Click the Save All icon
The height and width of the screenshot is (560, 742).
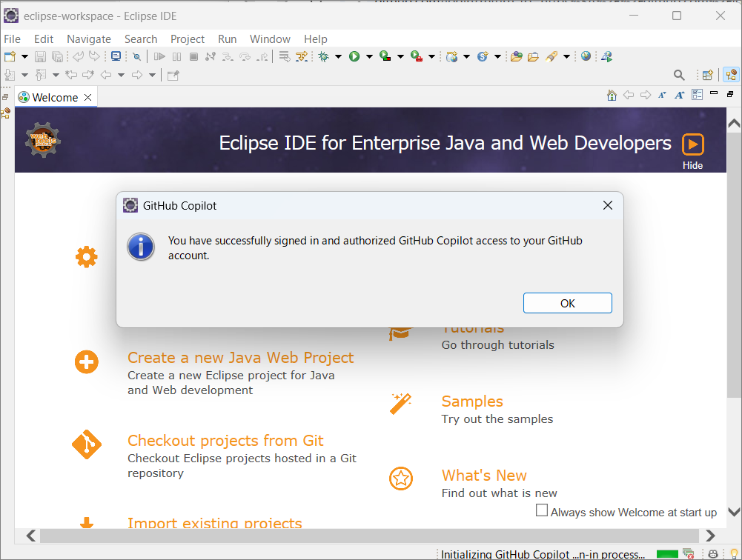57,57
